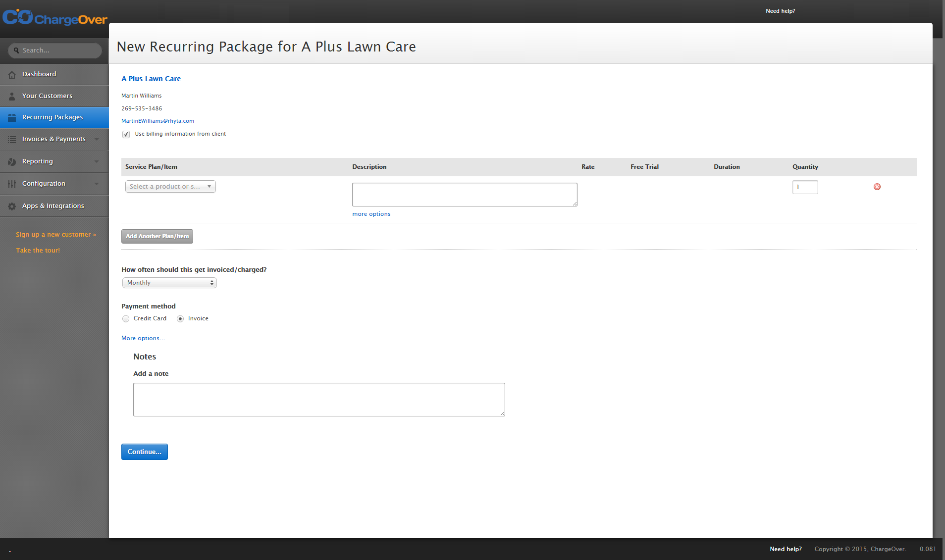Open the A Plus Lawn Care customer link
Viewport: 945px width, 560px height.
coord(151,79)
